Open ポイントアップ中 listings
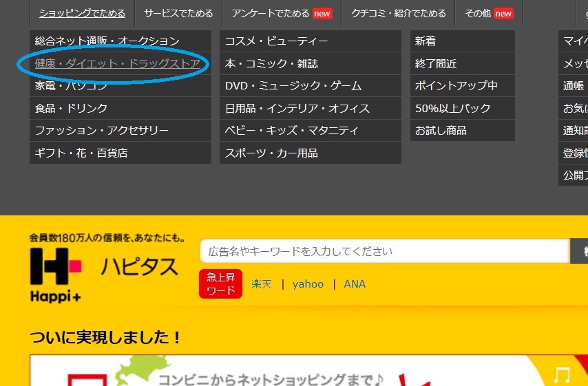This screenshot has width=588, height=386. (x=463, y=86)
